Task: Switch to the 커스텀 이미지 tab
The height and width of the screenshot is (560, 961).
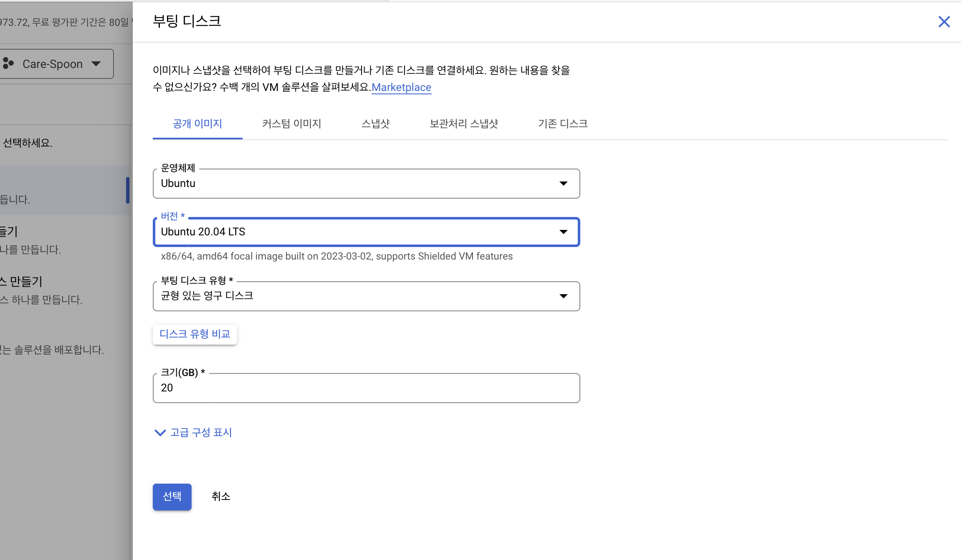Action: [x=291, y=124]
